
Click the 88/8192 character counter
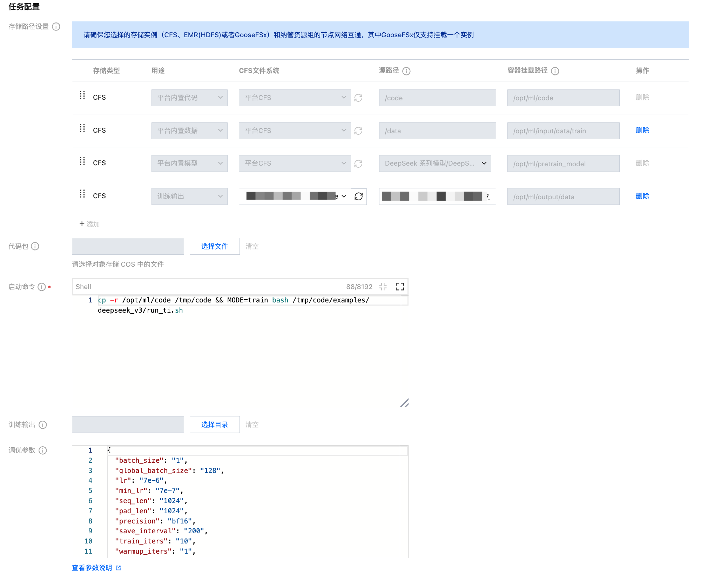359,287
